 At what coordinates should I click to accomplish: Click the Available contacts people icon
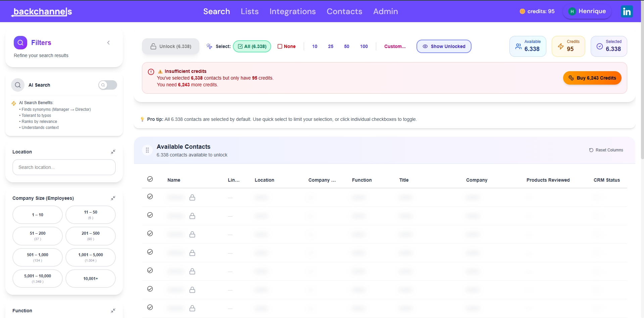pyautogui.click(x=518, y=46)
